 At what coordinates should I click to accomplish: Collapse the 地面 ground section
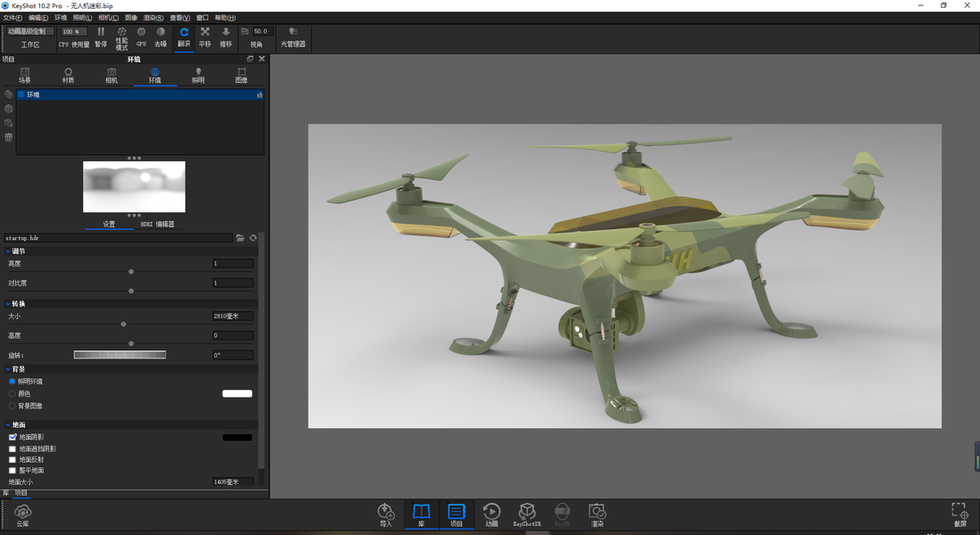coord(8,425)
